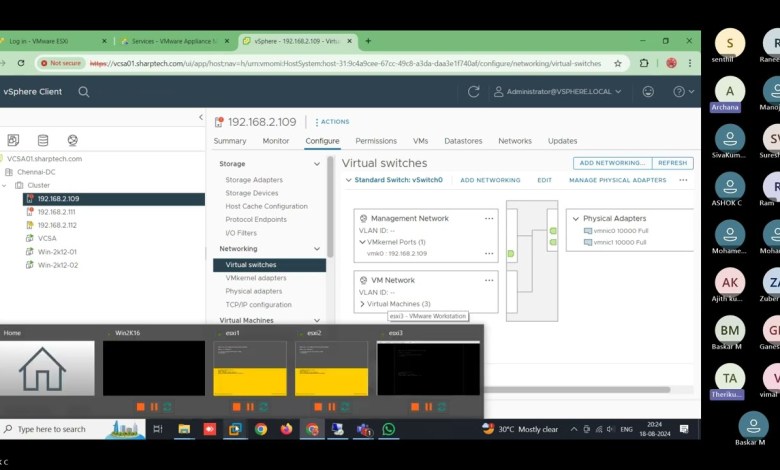
Task: Collapse the Cluster tree node arrow
Action: 4,185
